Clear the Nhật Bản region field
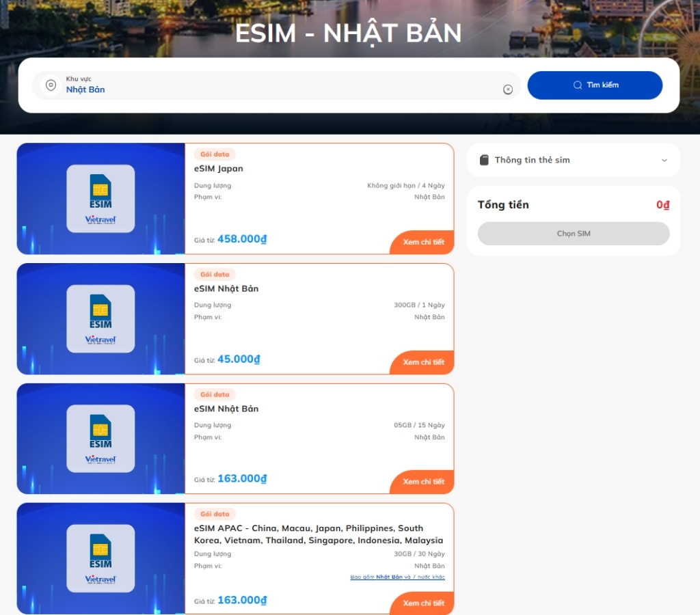The image size is (700, 615). click(x=508, y=90)
